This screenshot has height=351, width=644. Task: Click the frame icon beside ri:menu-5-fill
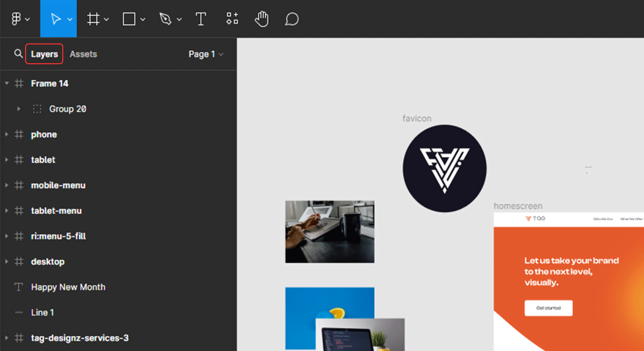tap(19, 236)
